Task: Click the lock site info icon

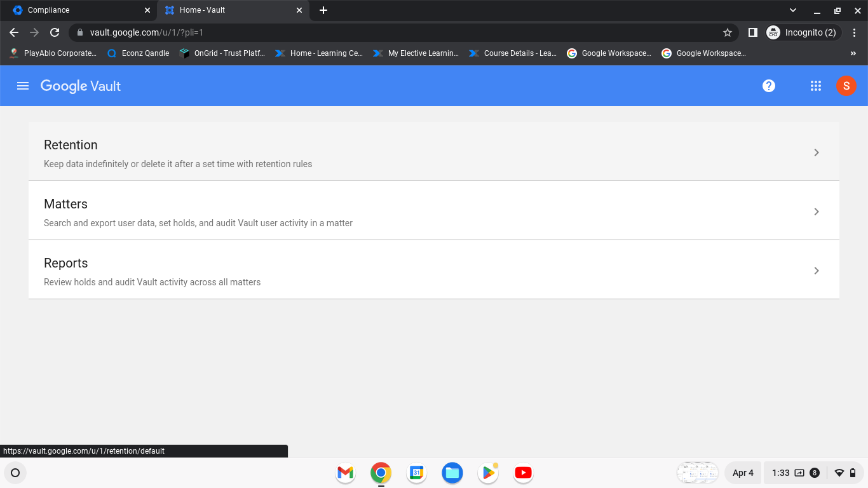Action: pos(79,32)
